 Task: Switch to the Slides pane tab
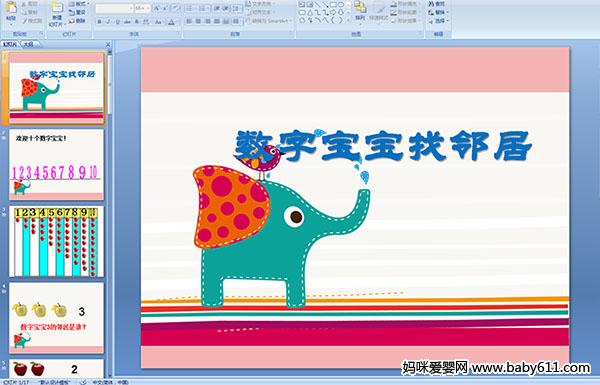pyautogui.click(x=10, y=44)
